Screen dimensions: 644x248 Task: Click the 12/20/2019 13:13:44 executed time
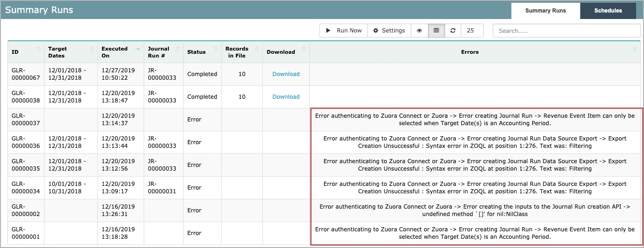(118, 142)
